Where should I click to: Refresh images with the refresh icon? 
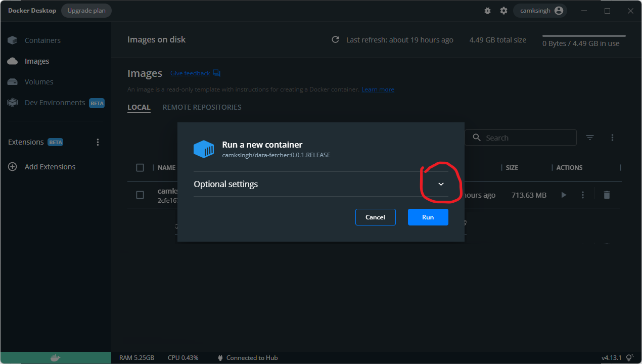pos(335,39)
